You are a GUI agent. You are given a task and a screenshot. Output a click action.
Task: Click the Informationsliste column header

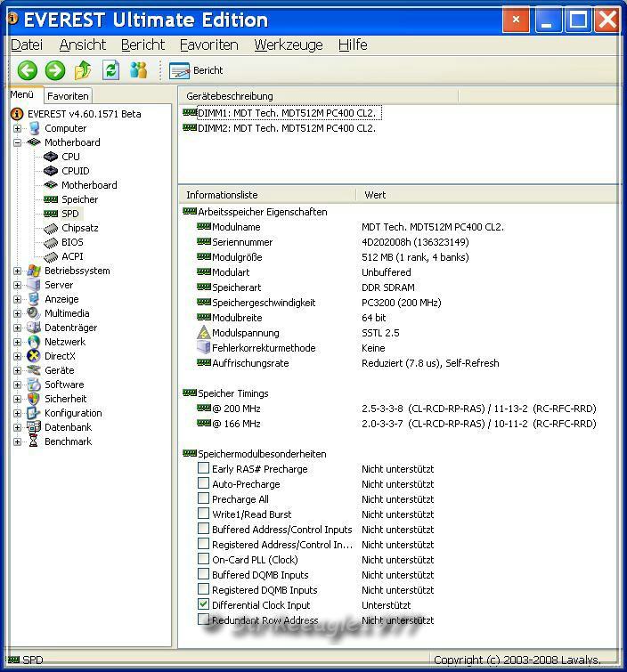tap(267, 195)
